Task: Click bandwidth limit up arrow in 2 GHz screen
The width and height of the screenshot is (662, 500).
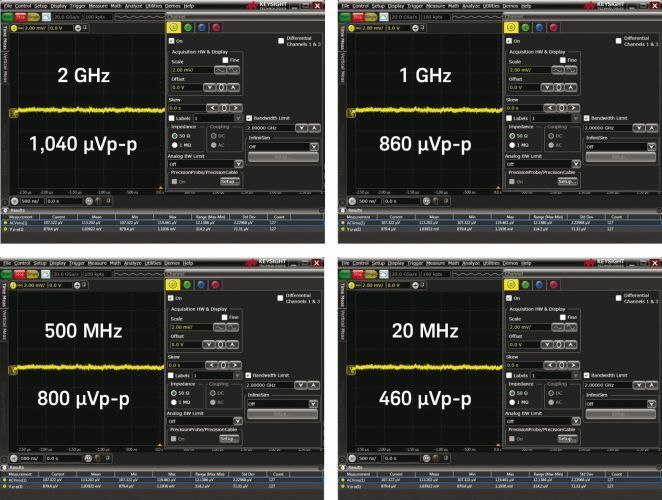Action: click(x=314, y=128)
